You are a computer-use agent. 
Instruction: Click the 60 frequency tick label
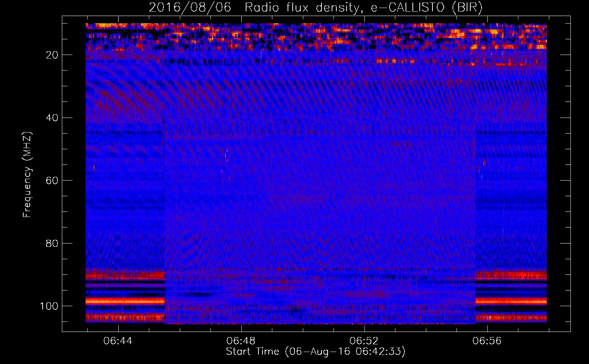(x=52, y=181)
